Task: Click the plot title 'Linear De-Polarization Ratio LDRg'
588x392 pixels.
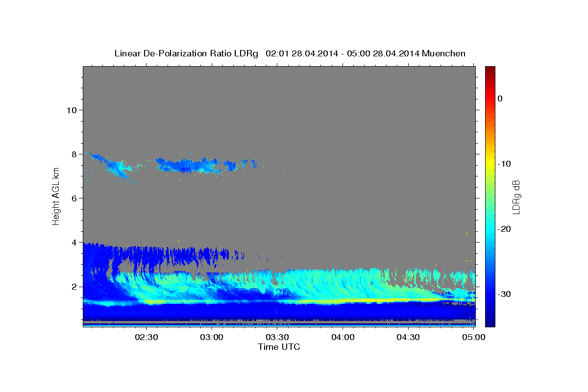Action: [186, 53]
